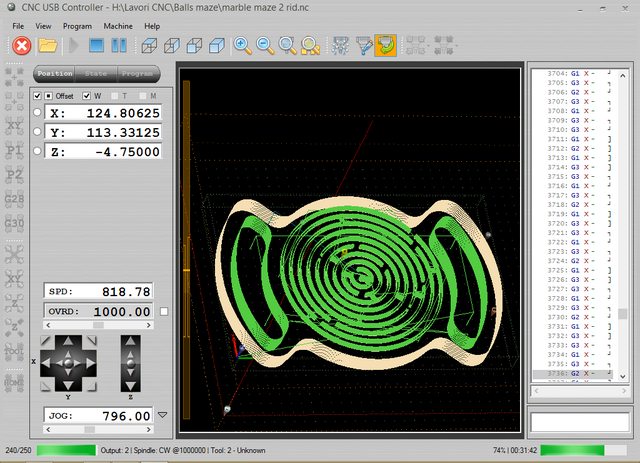Image resolution: width=640 pixels, height=463 pixels.
Task: Select the first wireframe cube view icon
Action: pyautogui.click(x=149, y=45)
